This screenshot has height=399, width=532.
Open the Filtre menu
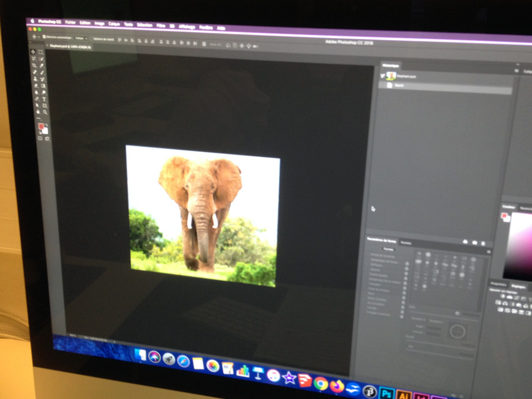tap(161, 26)
